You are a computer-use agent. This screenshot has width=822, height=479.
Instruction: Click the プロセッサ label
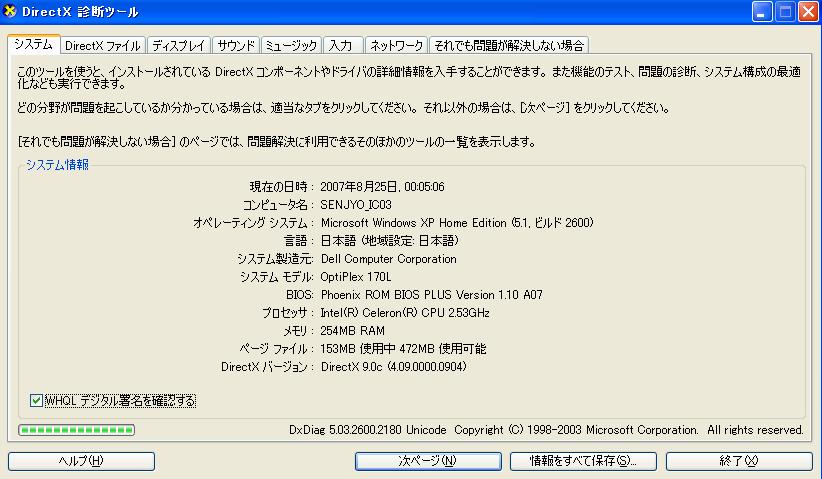288,313
